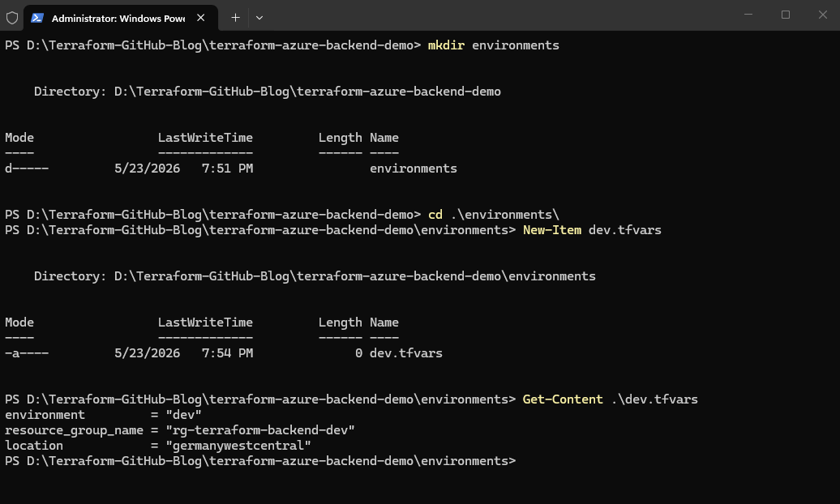Place cursor at the last empty prompt
The height and width of the screenshot is (504, 840).
click(523, 460)
